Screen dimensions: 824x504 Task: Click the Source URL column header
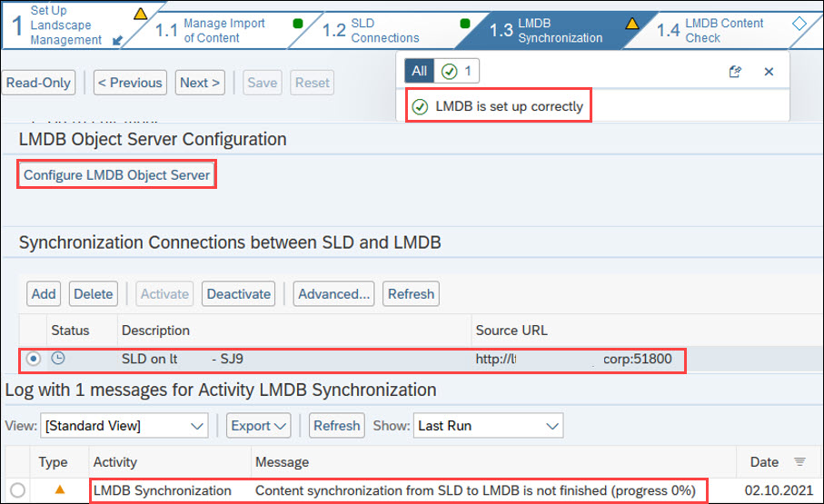click(511, 331)
